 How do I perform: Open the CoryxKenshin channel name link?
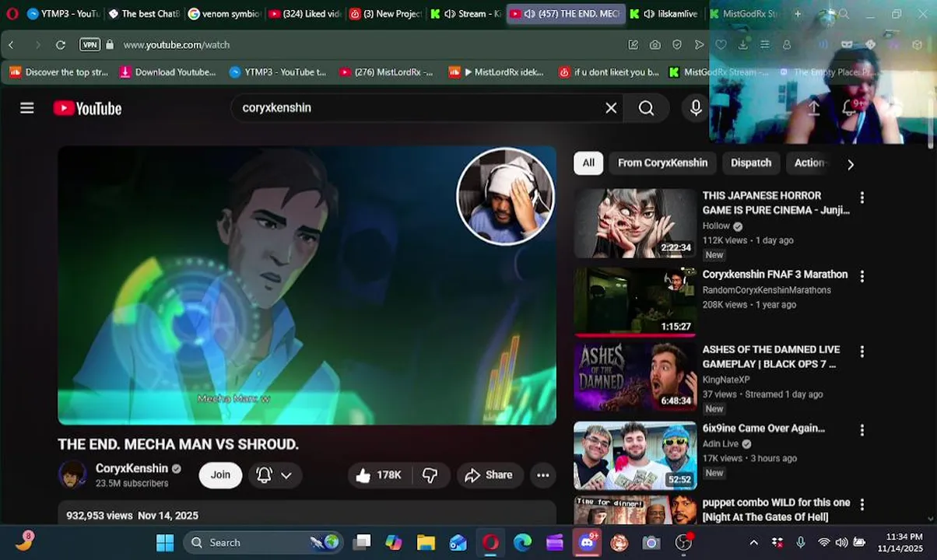(x=132, y=468)
